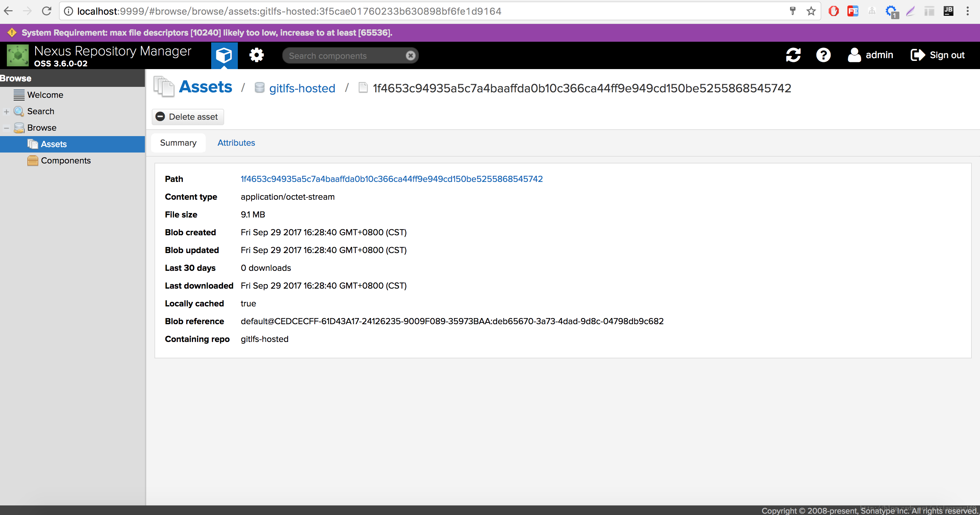Click the Blob reference value text

(452, 321)
